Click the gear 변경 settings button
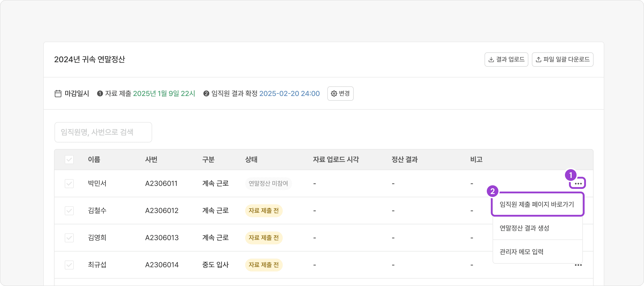The width and height of the screenshot is (644, 286). tap(340, 93)
